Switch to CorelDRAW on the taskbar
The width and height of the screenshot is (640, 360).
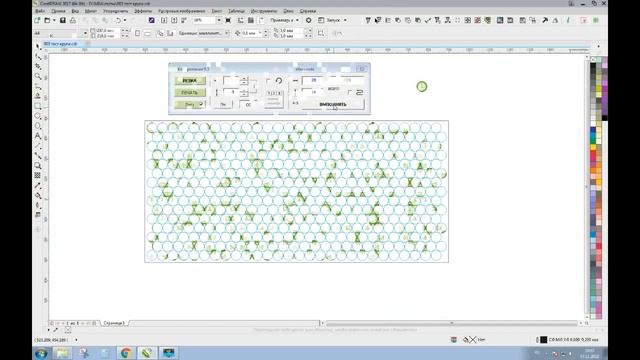click(147, 353)
